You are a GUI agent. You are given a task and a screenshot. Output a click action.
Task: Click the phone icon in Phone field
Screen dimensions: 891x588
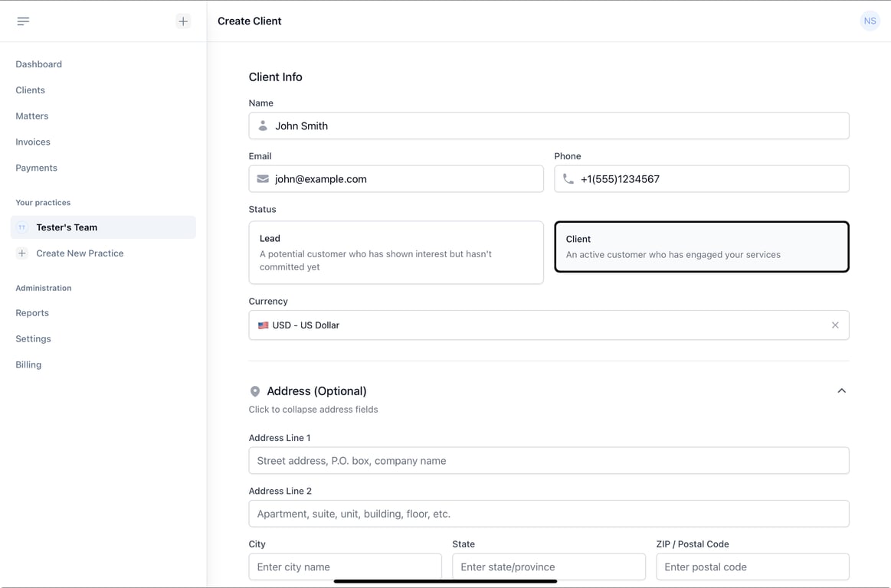[568, 179]
